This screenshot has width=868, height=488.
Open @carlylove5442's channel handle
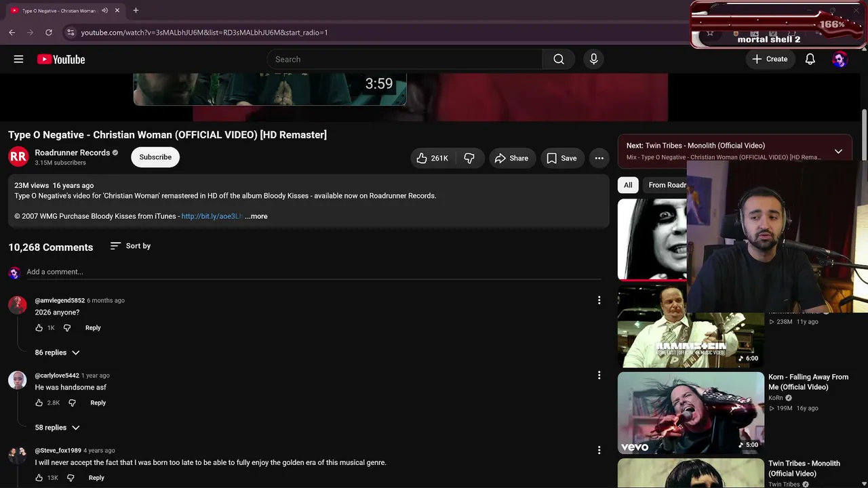tap(57, 375)
